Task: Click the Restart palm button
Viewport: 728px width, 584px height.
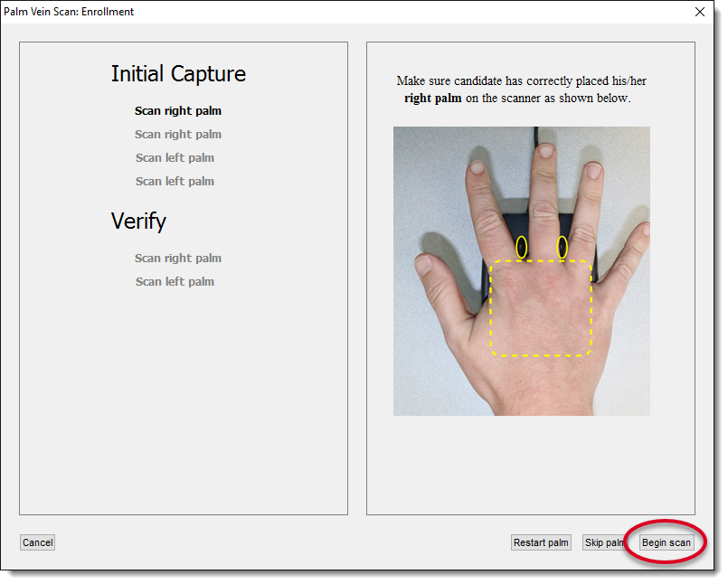Action: tap(541, 542)
